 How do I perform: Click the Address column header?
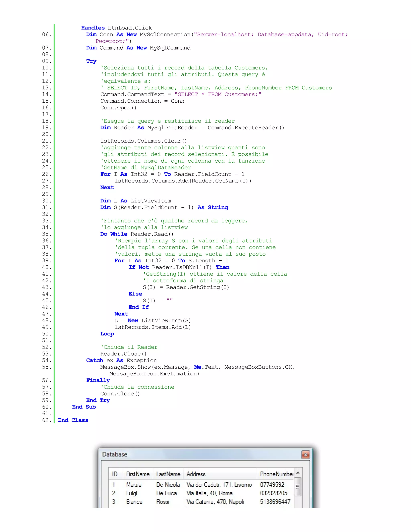coord(220,474)
